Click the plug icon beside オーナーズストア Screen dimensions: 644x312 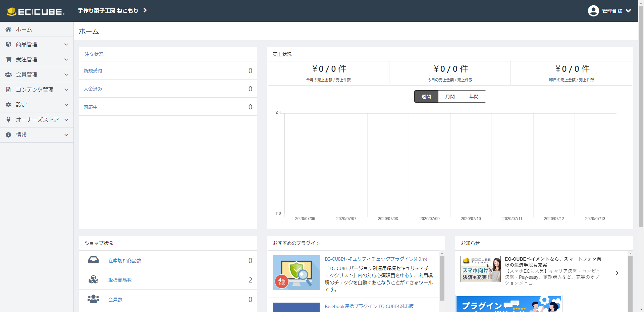[8, 120]
